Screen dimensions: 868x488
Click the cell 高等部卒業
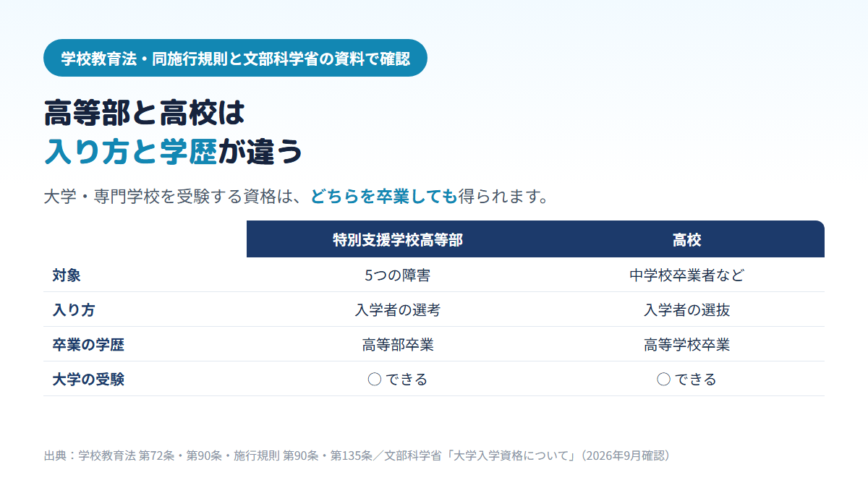398,345
